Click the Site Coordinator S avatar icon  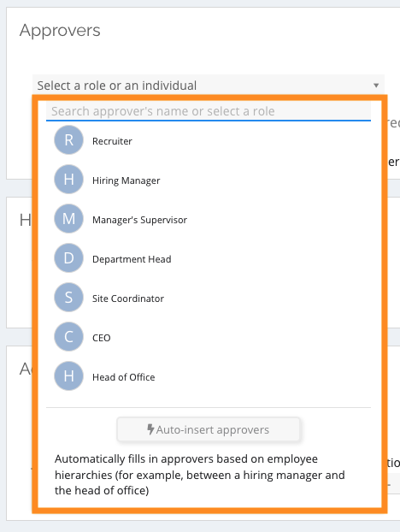click(x=69, y=297)
